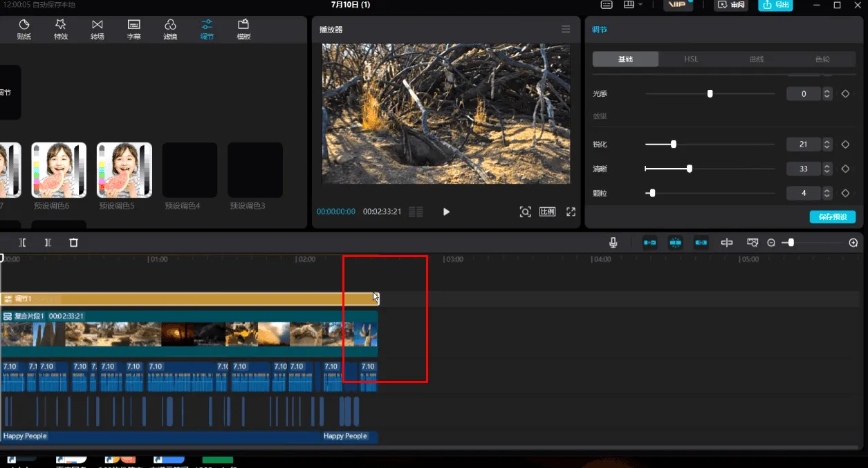Click the 颗粒 grain value field
The image size is (868, 468).
click(804, 193)
